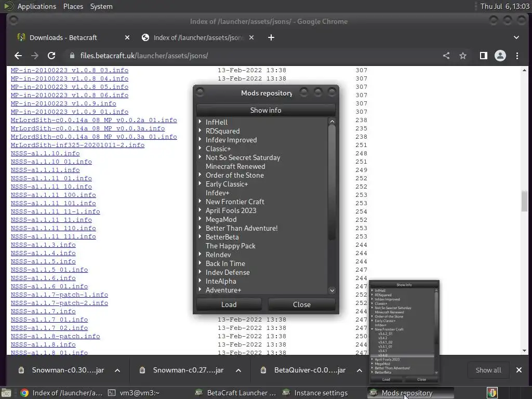Go forward in Chrome browser
The height and width of the screenshot is (399, 532).
point(35,56)
